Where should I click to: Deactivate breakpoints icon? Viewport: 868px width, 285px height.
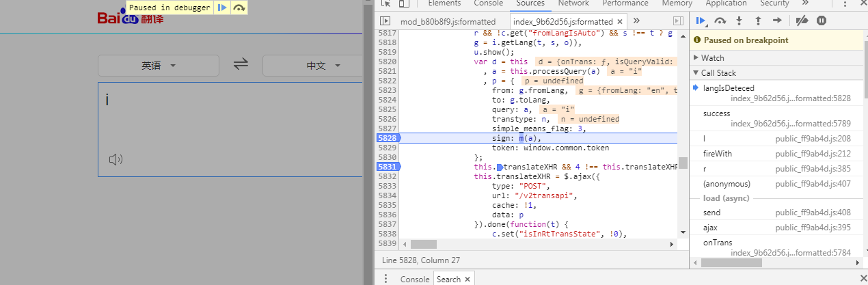[x=803, y=21]
